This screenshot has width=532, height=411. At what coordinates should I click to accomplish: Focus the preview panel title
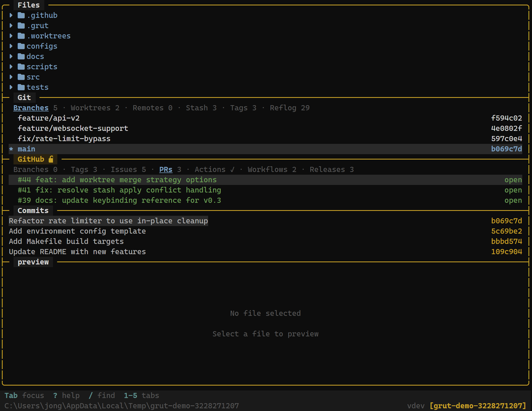click(x=33, y=262)
